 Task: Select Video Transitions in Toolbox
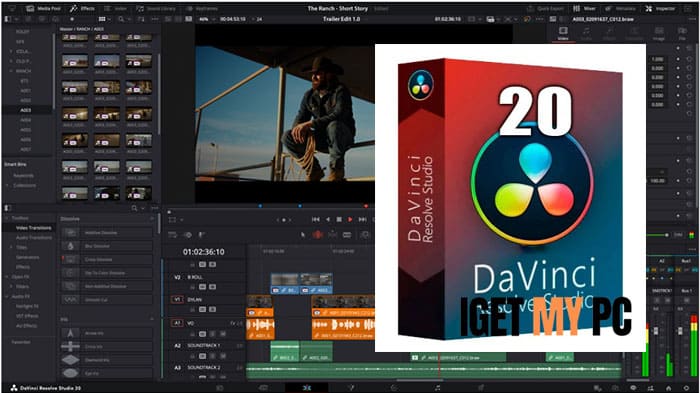coord(33,228)
